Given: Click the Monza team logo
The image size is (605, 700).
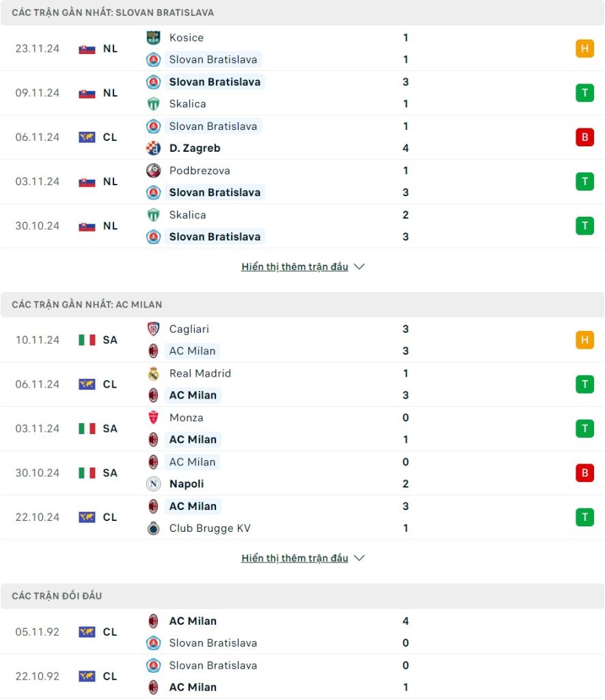Looking at the screenshot, I should pyautogui.click(x=154, y=418).
